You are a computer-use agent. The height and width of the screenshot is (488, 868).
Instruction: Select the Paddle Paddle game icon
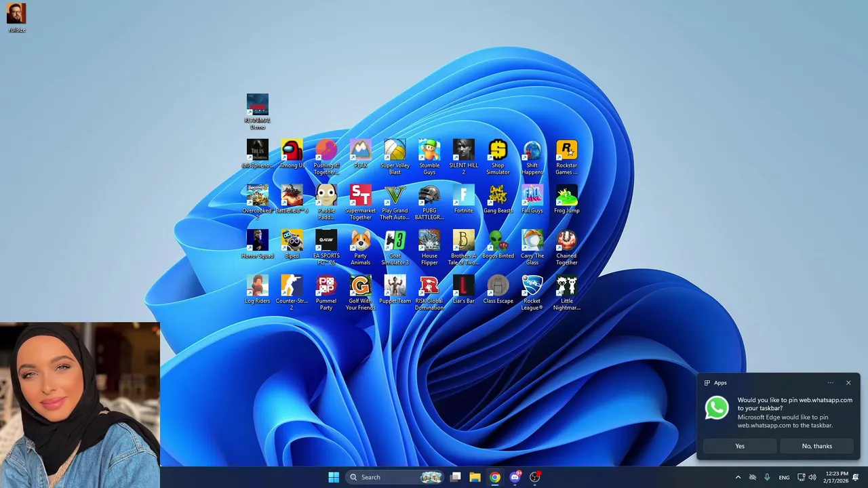[326, 202]
